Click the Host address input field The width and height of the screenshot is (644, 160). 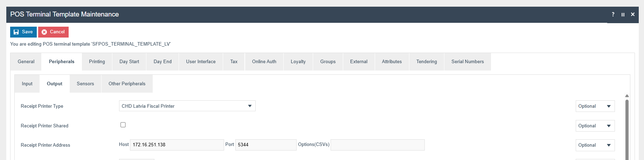click(x=176, y=145)
